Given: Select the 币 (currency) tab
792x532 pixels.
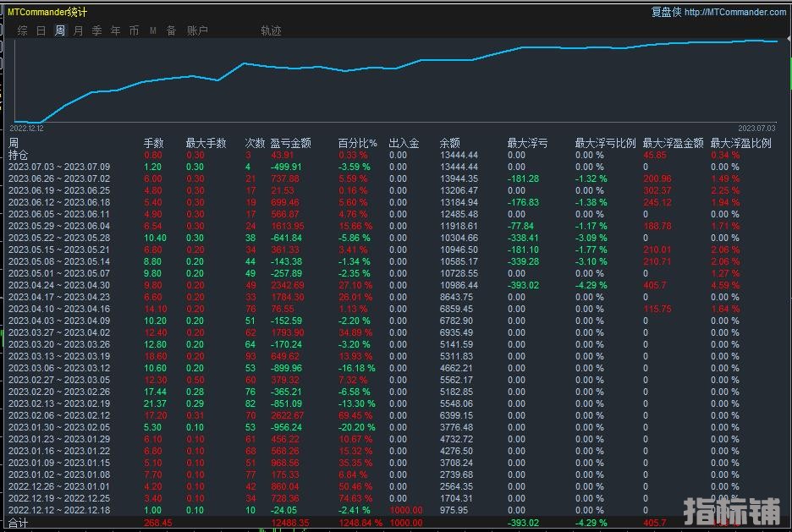Looking at the screenshot, I should tap(134, 30).
